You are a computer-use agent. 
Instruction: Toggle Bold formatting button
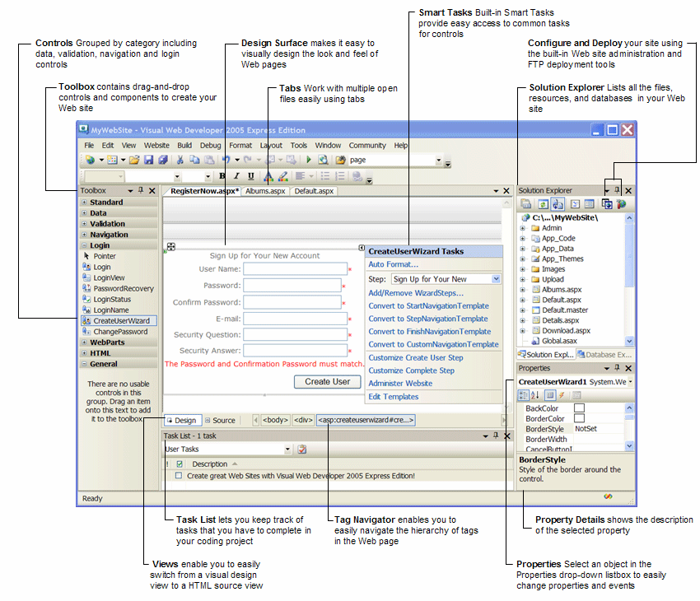tap(222, 176)
